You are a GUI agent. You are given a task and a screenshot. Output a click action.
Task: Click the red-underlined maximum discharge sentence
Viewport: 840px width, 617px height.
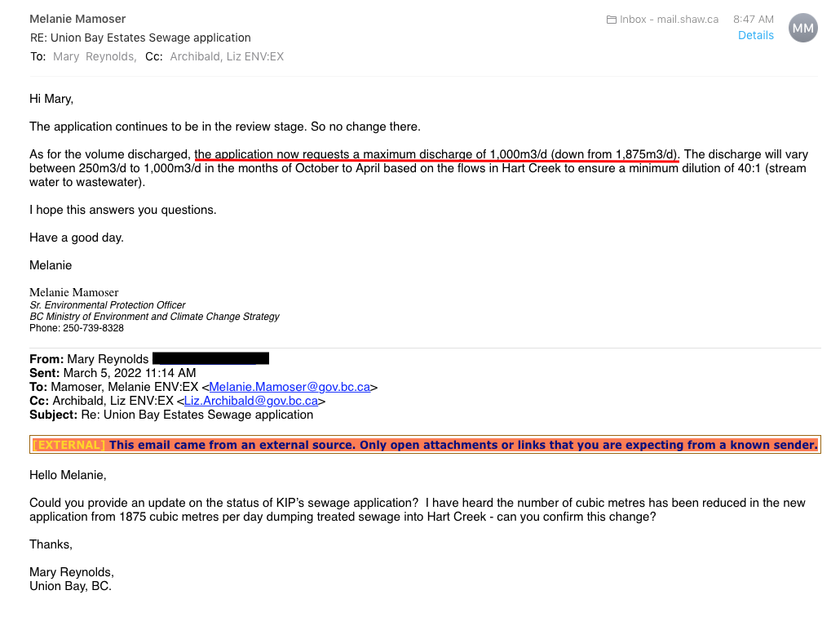(436, 154)
